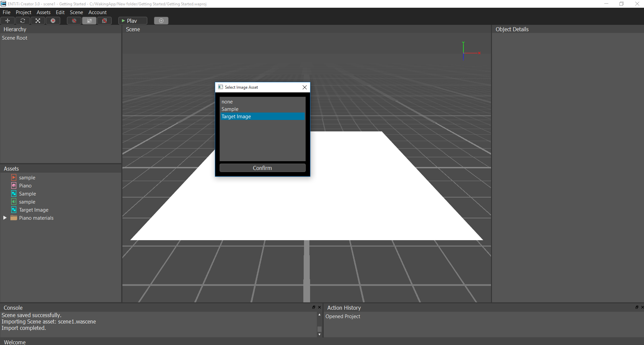Screen dimensions: 644x345
Task: Confirm the selected image asset
Action: (x=262, y=168)
